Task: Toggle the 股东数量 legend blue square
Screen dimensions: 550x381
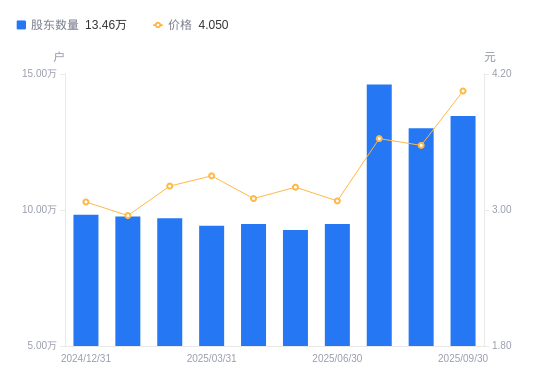Action: tap(21, 25)
